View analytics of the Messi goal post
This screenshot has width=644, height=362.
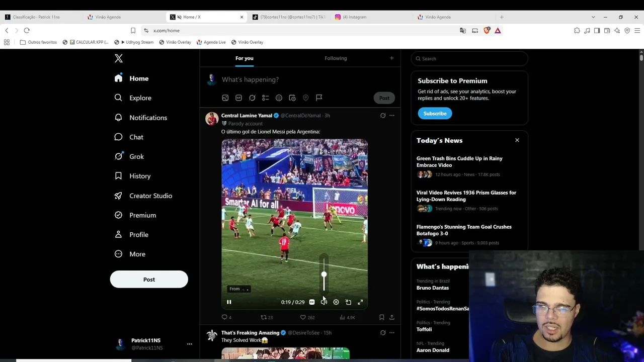[x=347, y=317]
